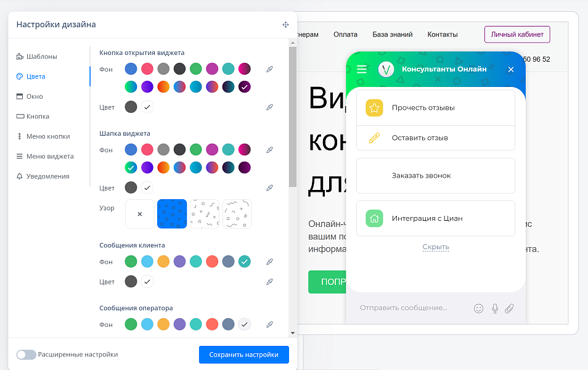This screenshot has width=588, height=370.
Task: Click the bell icon on Уведомления sidebar item
Action: pyautogui.click(x=18, y=176)
